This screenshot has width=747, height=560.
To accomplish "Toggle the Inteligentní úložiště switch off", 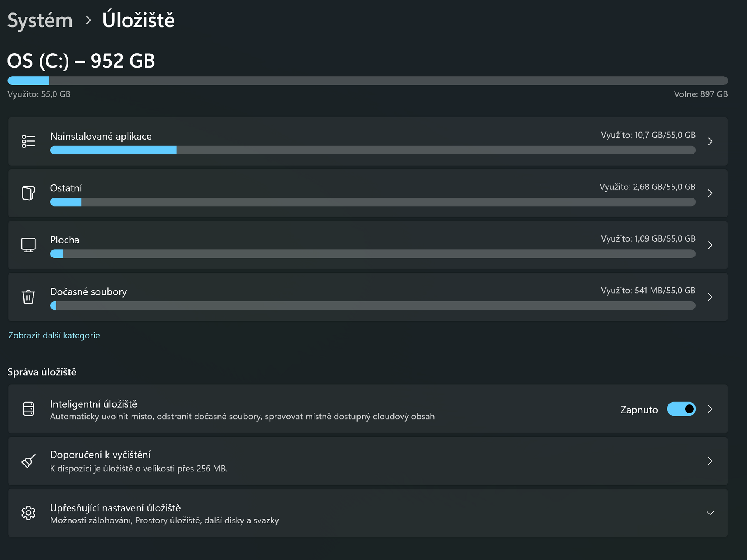I will (681, 409).
